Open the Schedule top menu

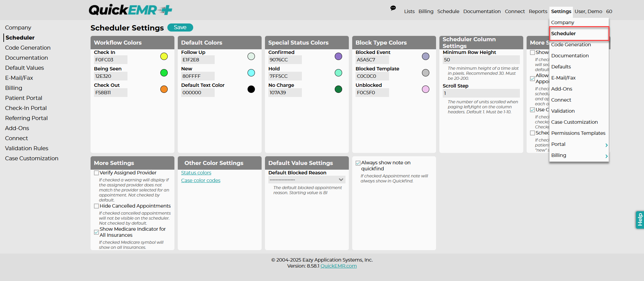[x=448, y=11]
